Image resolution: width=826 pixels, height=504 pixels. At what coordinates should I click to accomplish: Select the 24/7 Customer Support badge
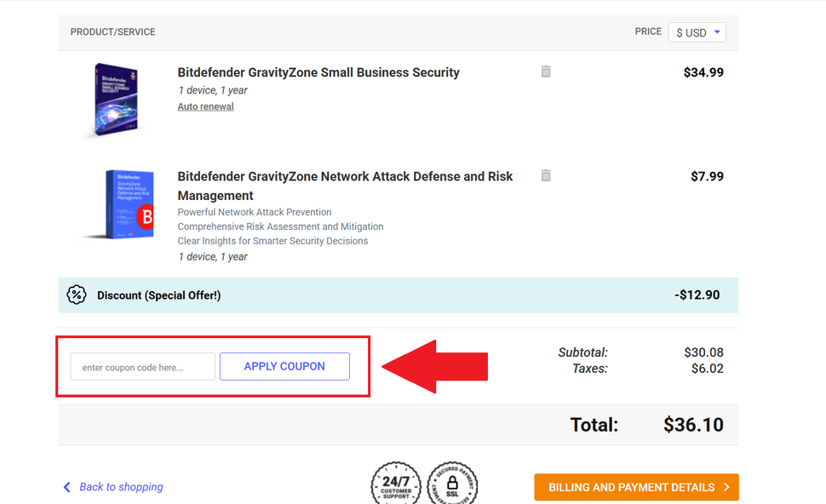click(x=396, y=485)
